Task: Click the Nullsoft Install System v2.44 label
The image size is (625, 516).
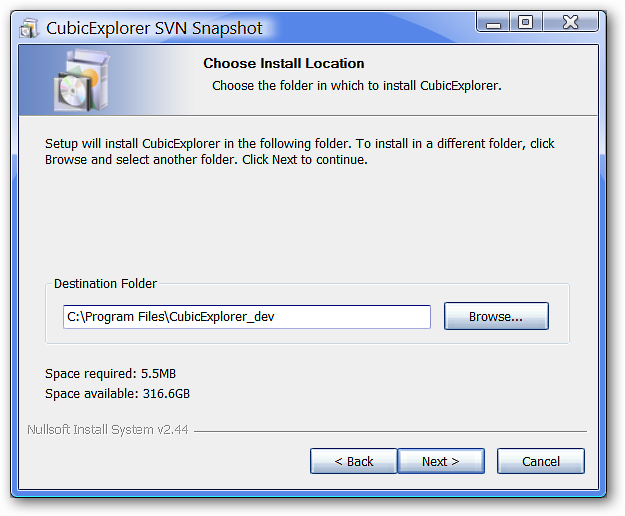Action: click(x=108, y=430)
